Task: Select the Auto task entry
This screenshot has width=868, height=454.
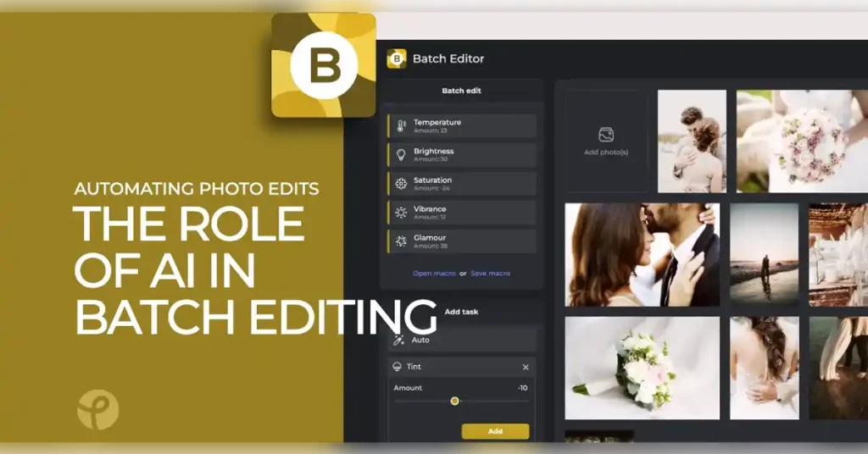Action: [462, 340]
